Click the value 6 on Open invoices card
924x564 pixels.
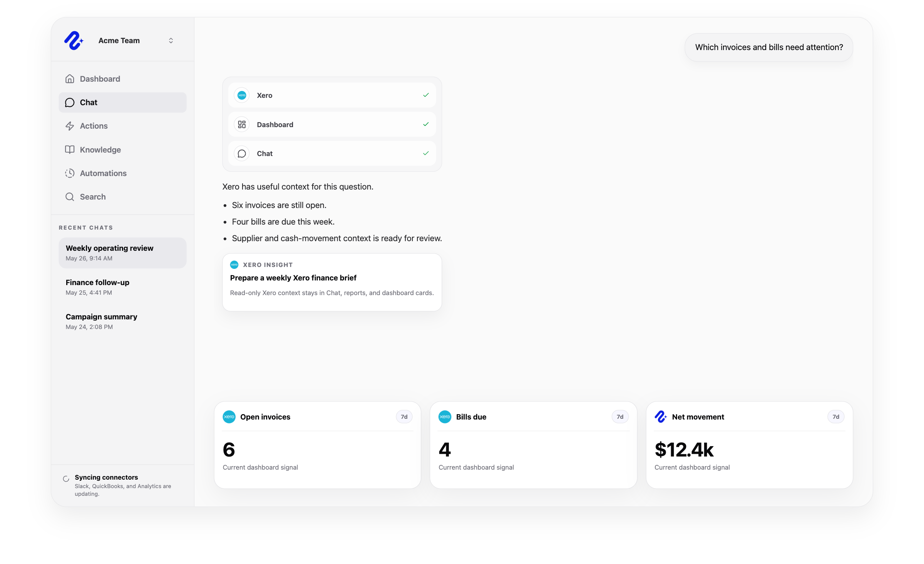click(229, 450)
